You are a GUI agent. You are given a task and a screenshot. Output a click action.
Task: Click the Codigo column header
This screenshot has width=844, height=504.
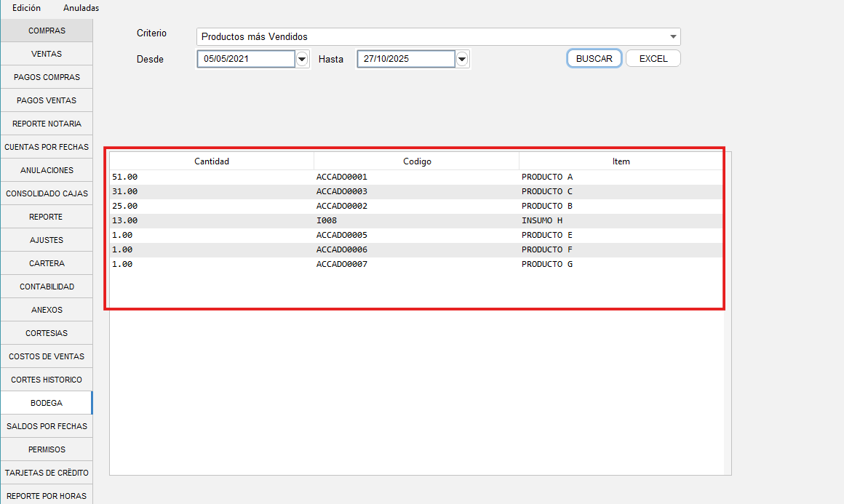[417, 161]
